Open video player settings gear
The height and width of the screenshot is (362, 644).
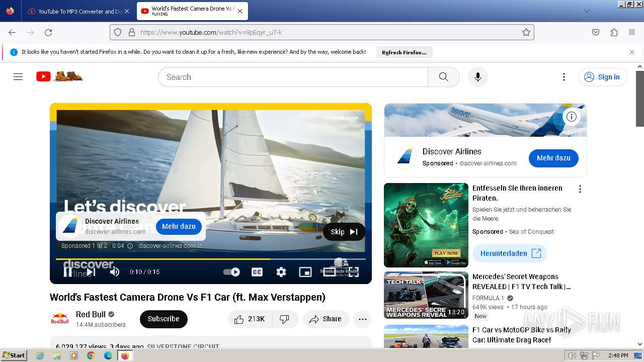(x=281, y=272)
